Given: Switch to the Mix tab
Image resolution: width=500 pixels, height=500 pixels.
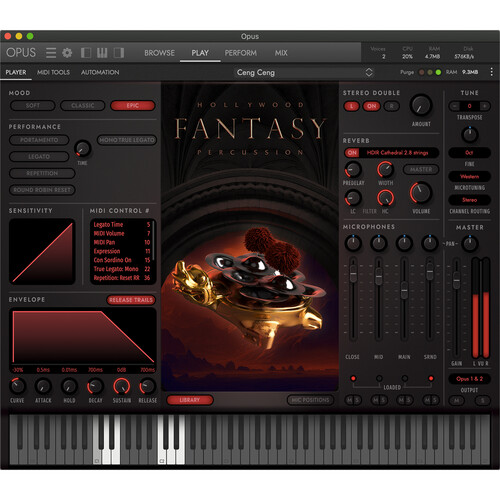Looking at the screenshot, I should (x=281, y=53).
